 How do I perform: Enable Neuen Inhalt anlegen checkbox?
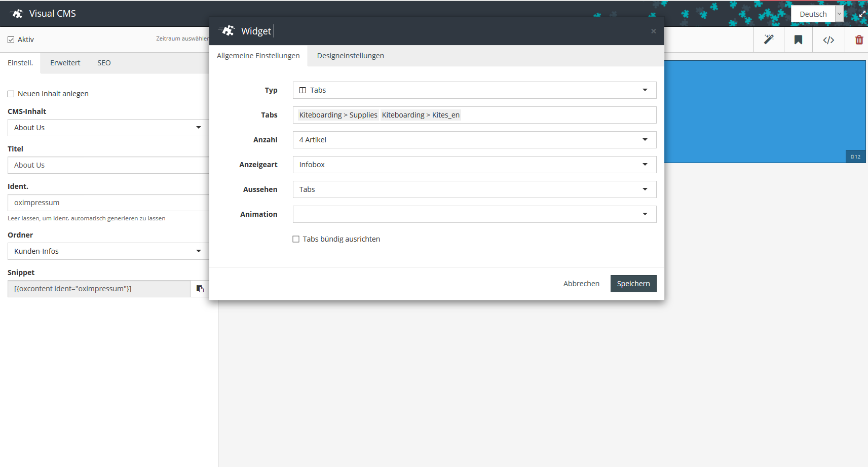tap(11, 94)
